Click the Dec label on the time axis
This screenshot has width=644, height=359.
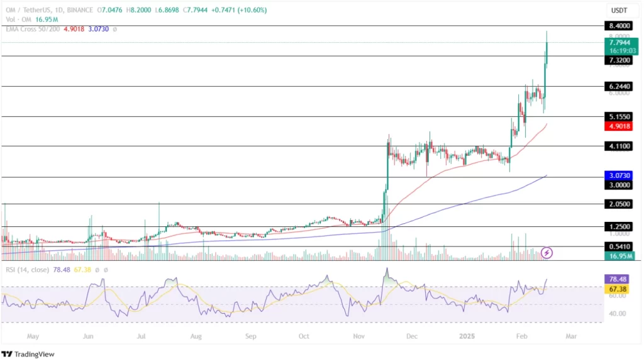point(411,336)
